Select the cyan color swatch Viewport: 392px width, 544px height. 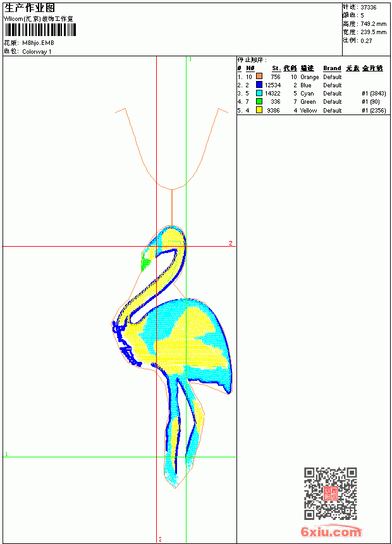(x=259, y=93)
